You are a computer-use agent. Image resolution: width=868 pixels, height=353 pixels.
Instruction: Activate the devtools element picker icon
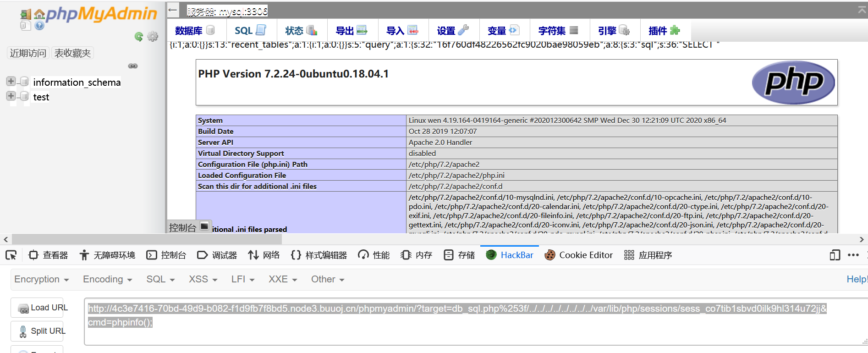click(11, 255)
